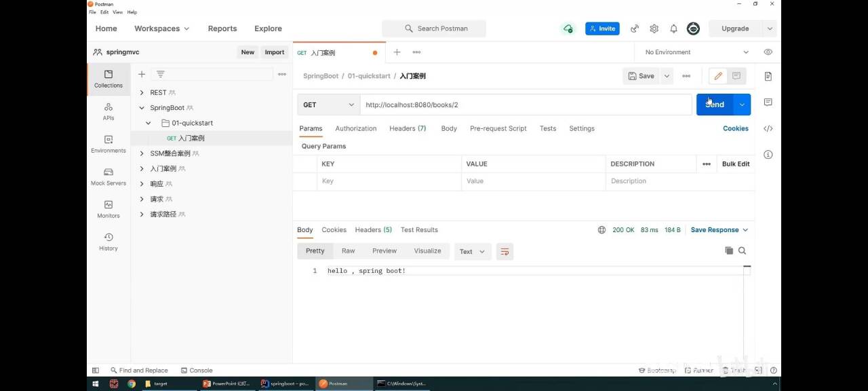Click the environment quick look eye icon
The image size is (868, 391).
point(768,52)
